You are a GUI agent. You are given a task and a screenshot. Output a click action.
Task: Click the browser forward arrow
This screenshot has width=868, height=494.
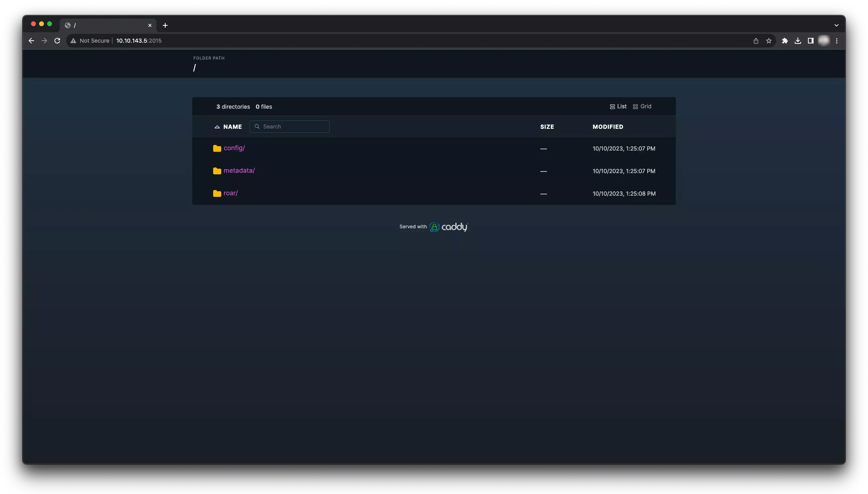pos(44,41)
